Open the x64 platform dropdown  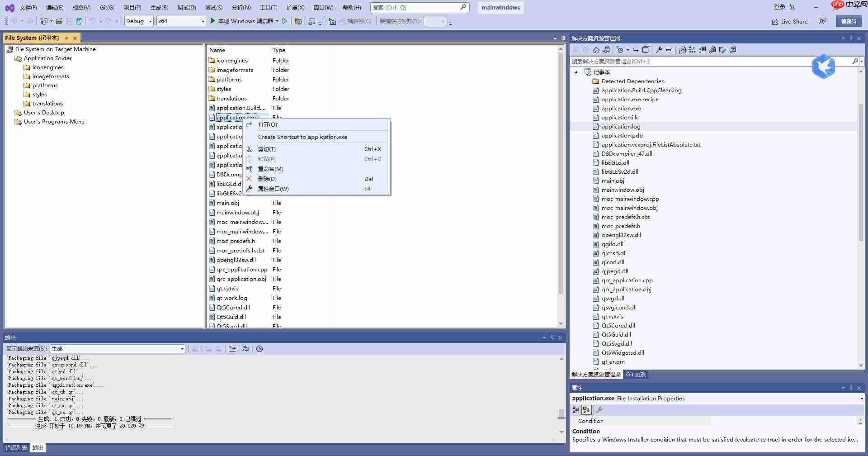point(202,21)
